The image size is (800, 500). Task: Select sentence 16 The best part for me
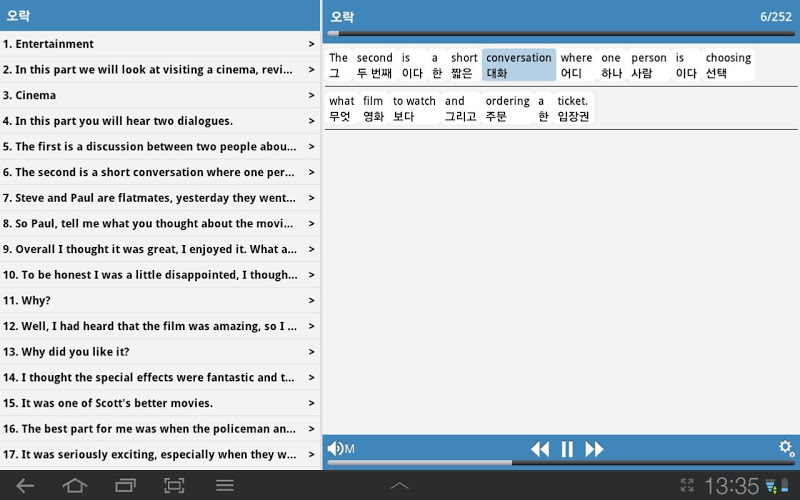[x=160, y=429]
